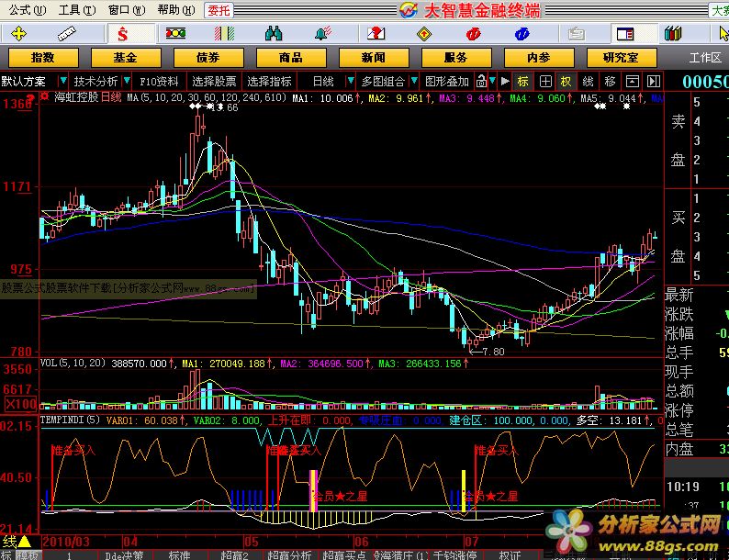Click the 技术分析 toolbar item
The image size is (729, 560).
pos(95,82)
